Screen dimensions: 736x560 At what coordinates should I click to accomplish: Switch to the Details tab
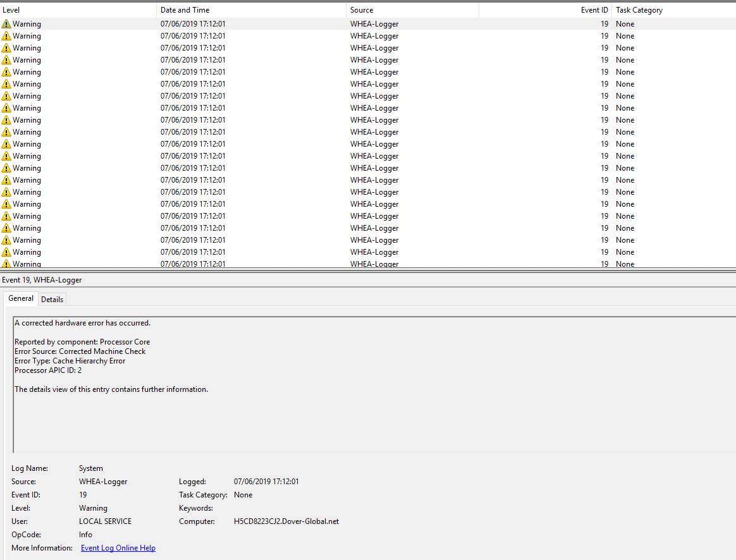pos(52,299)
